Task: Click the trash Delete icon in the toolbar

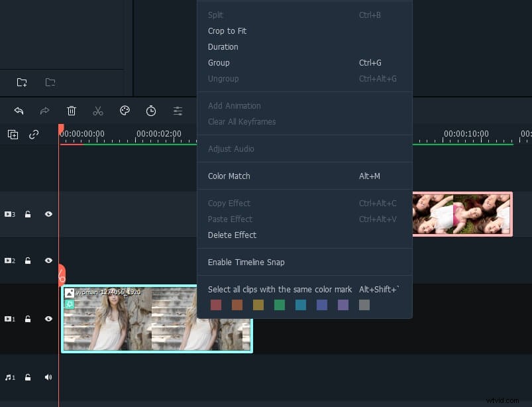Action: (x=72, y=111)
